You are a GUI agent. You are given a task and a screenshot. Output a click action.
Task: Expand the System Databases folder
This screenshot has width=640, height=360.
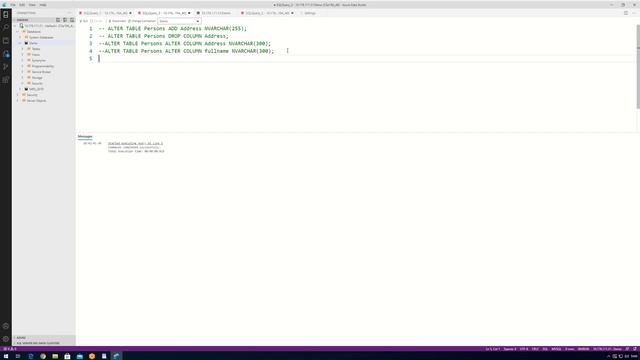pos(20,37)
